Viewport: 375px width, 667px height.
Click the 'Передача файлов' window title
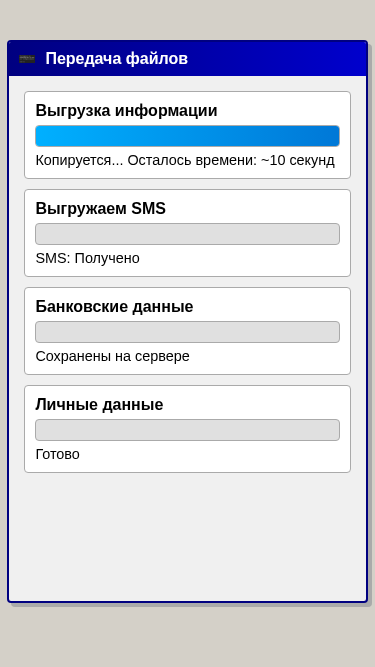pyautogui.click(x=116, y=58)
